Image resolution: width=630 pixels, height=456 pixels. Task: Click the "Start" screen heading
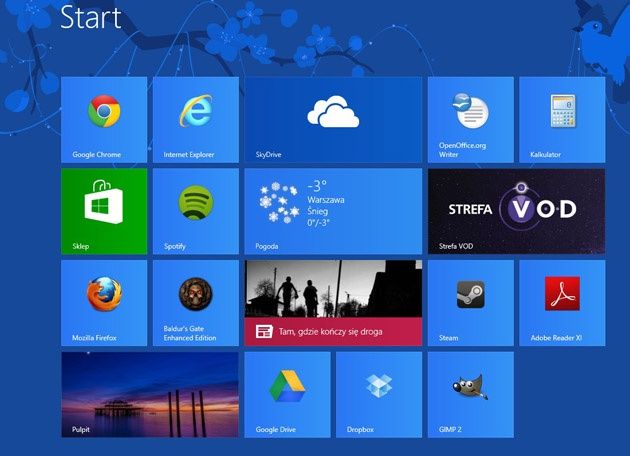[91, 17]
